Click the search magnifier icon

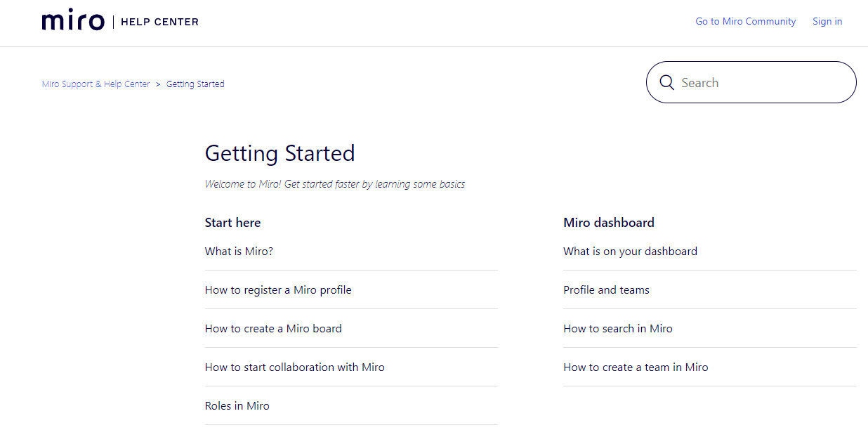[667, 83]
